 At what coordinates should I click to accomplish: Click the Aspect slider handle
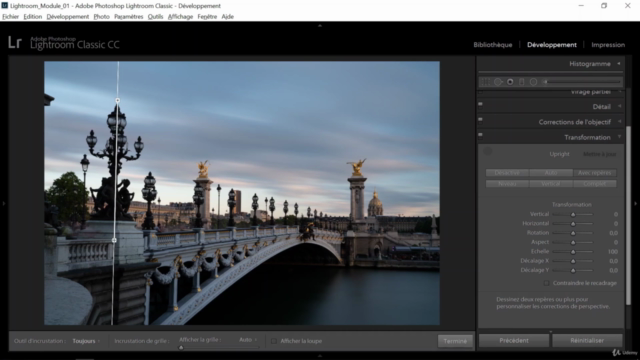[x=573, y=242]
